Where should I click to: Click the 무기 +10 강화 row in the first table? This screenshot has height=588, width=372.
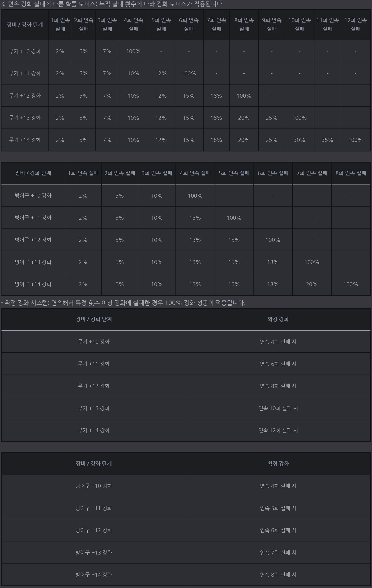click(x=25, y=51)
